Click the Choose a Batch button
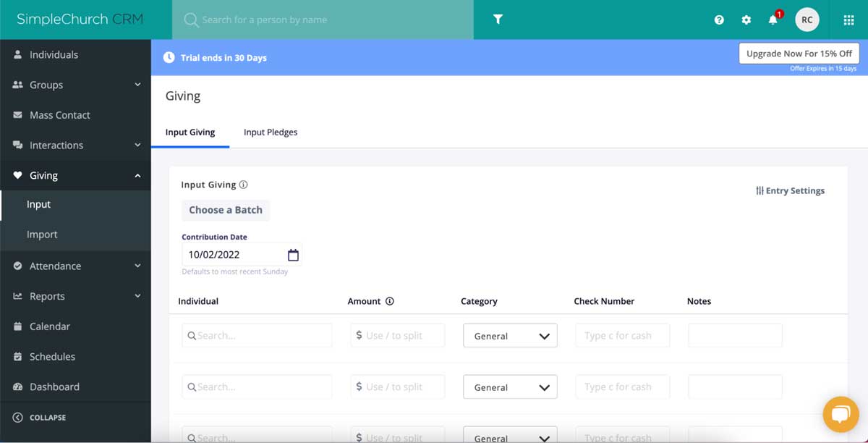 [x=226, y=210]
